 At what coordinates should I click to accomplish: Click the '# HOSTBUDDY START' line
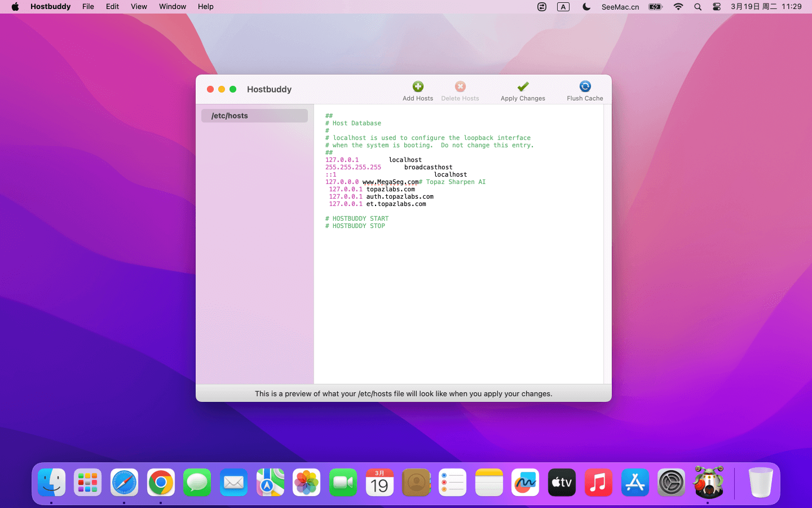[357, 218]
